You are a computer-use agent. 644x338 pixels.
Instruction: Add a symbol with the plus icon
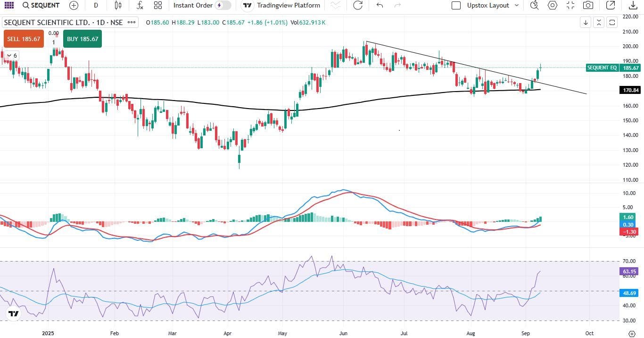click(74, 5)
